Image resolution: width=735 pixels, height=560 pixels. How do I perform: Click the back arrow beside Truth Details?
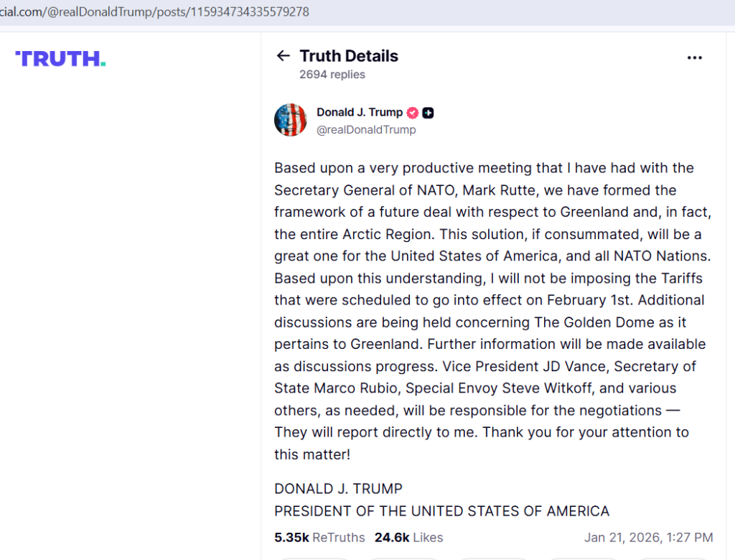[x=284, y=56]
